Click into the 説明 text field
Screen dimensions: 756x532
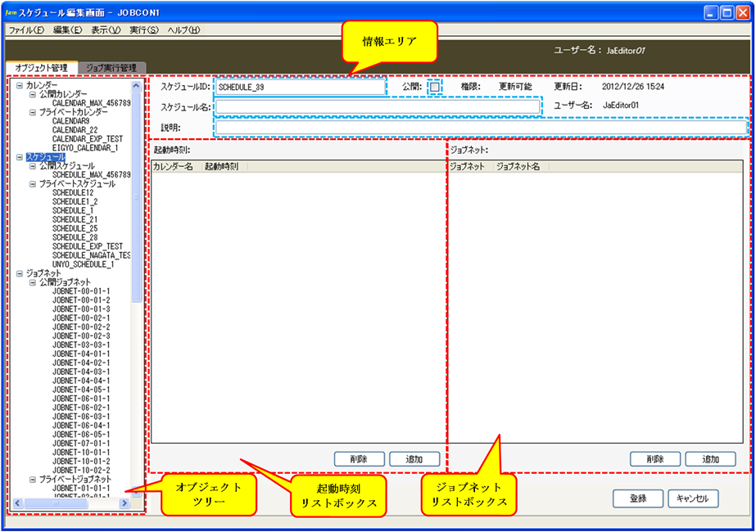point(481,128)
